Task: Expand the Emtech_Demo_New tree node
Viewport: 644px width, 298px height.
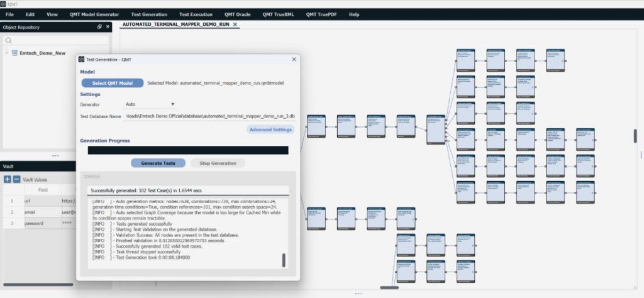Action: (x=7, y=53)
